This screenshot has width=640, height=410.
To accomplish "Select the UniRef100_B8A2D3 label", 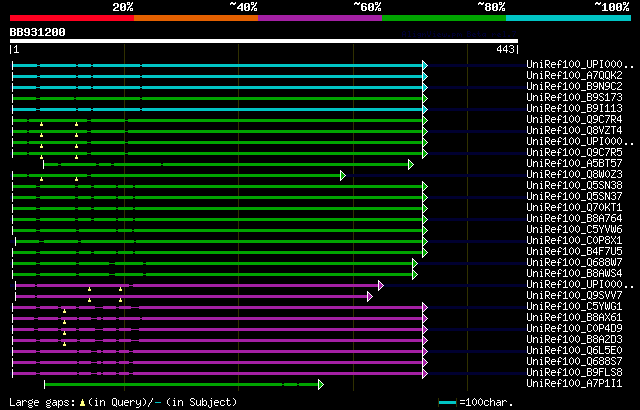I will (x=574, y=340).
